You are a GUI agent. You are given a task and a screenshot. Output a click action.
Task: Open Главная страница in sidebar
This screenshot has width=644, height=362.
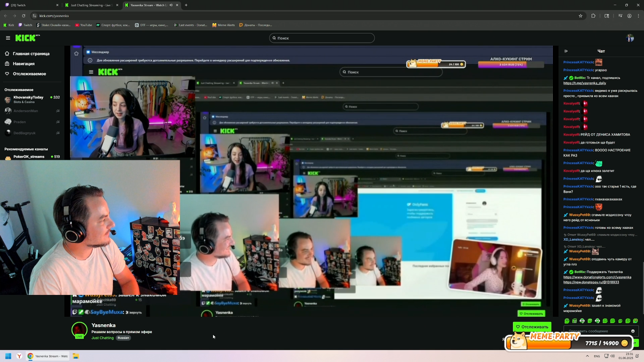point(27,54)
